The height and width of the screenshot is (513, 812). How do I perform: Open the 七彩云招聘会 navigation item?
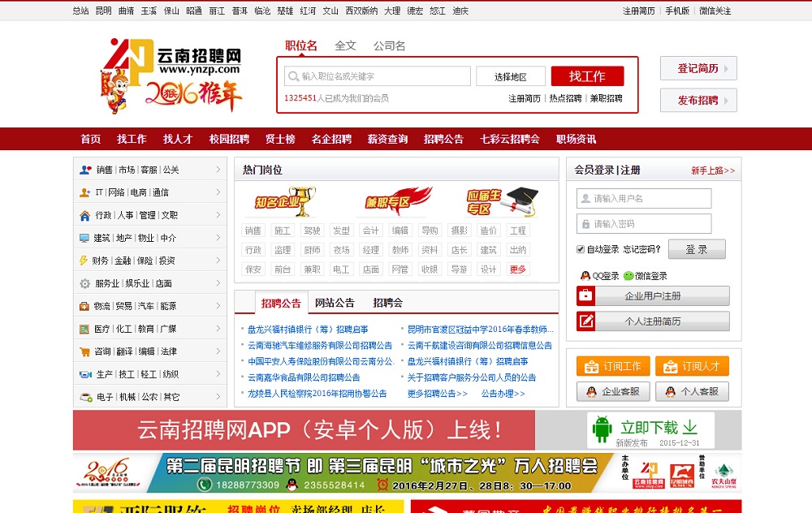point(510,139)
